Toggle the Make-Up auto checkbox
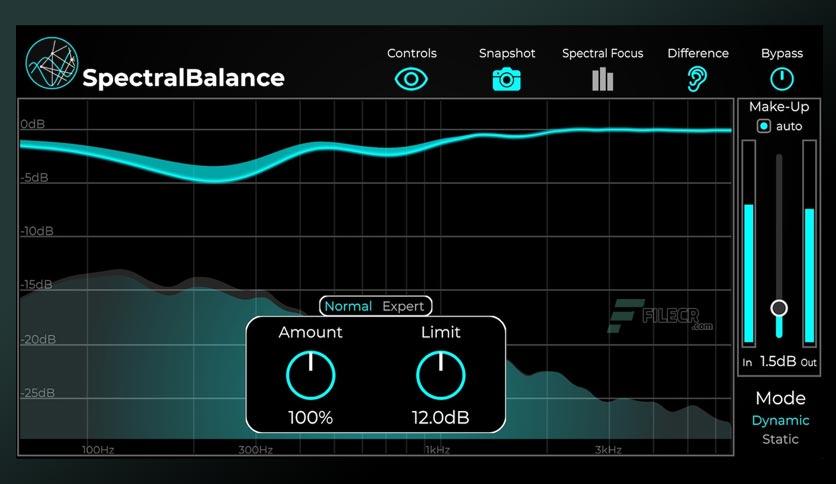836x484 pixels. pos(764,126)
